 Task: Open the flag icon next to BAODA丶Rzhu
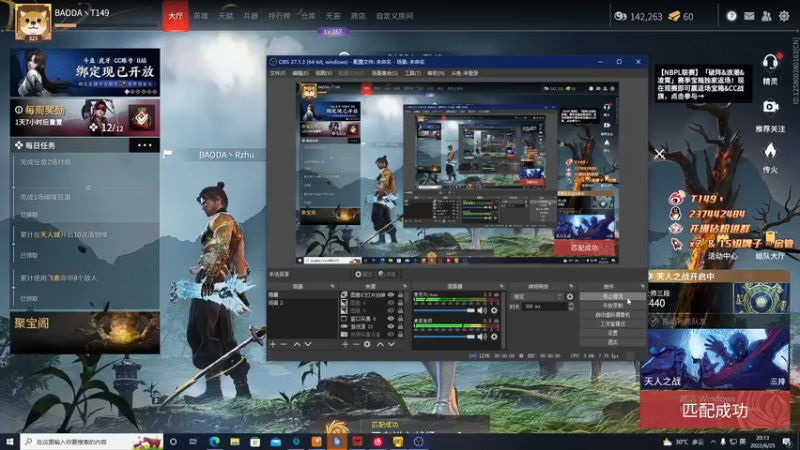pyautogui.click(x=167, y=154)
